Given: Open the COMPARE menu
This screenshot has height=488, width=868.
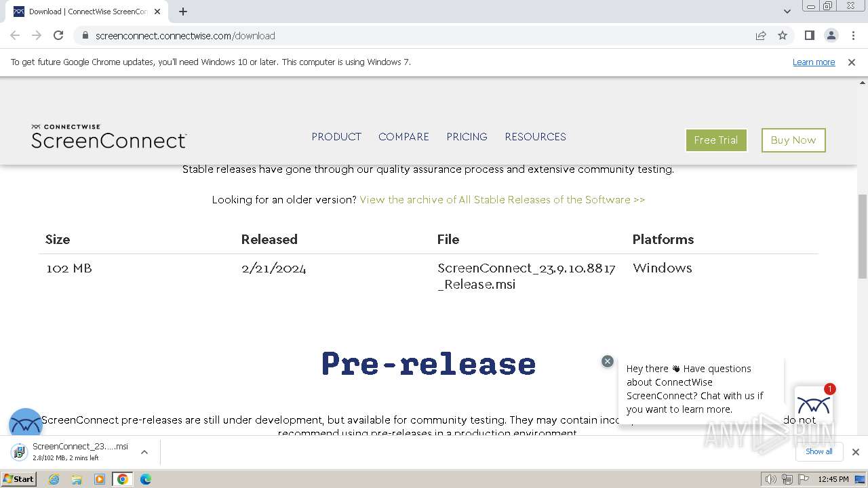Looking at the screenshot, I should [403, 136].
